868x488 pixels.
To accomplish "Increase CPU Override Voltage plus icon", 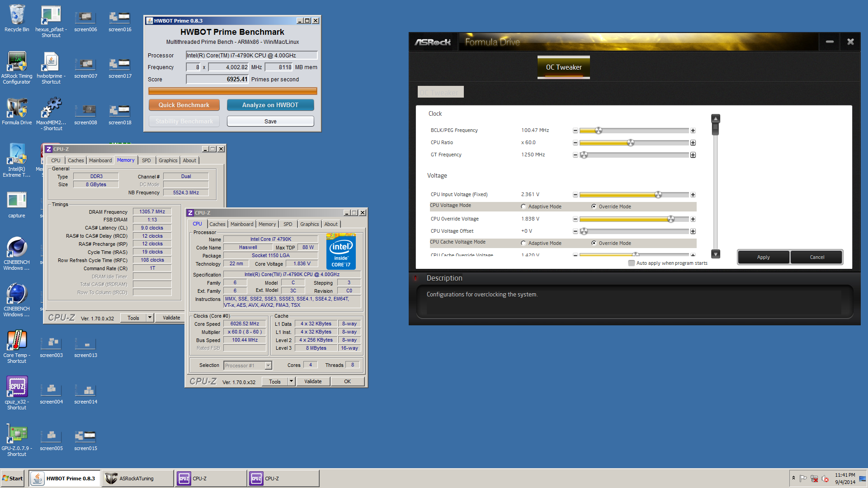I will tap(693, 219).
